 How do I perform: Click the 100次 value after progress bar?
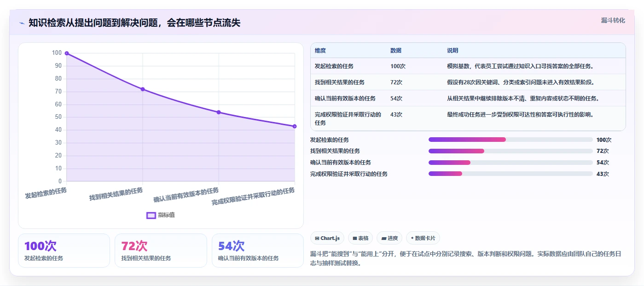604,140
